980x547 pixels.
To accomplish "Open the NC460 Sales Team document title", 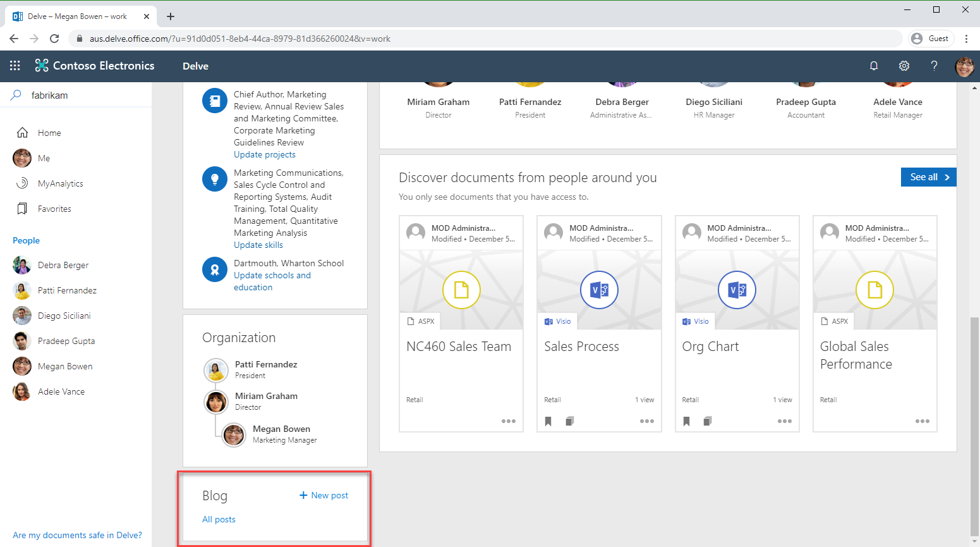I will pyautogui.click(x=459, y=347).
